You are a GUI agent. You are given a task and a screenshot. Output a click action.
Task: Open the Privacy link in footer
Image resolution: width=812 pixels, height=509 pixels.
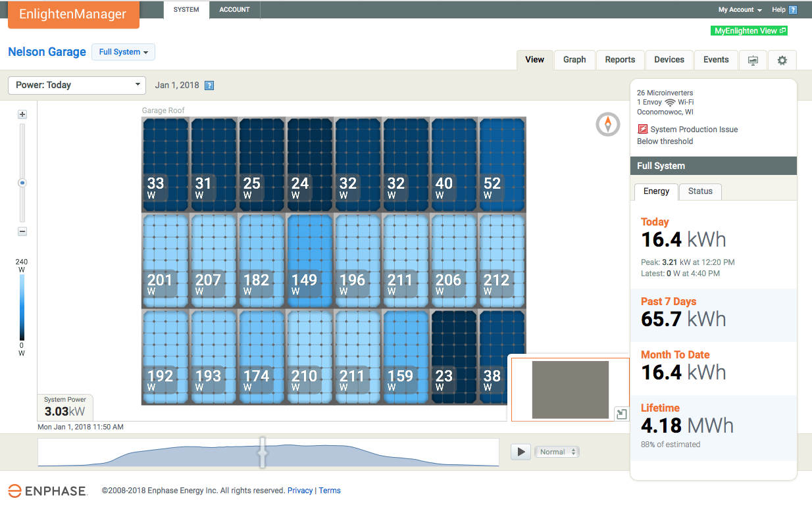click(x=300, y=491)
